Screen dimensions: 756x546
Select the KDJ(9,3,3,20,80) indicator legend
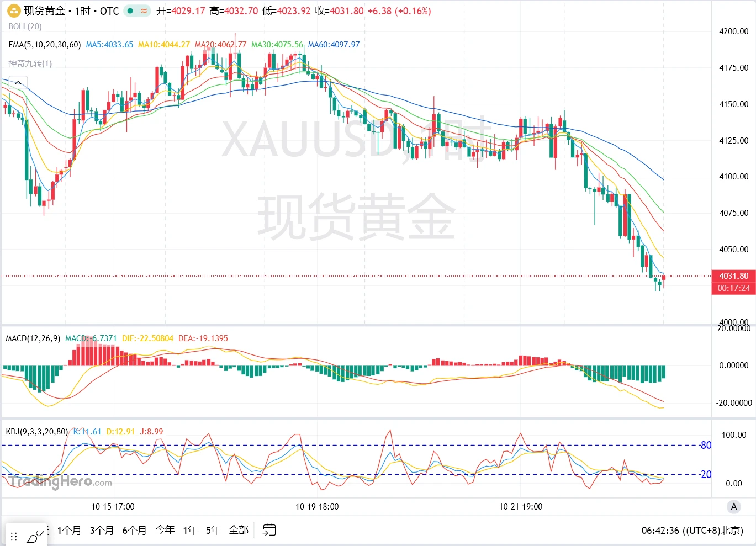[37, 432]
